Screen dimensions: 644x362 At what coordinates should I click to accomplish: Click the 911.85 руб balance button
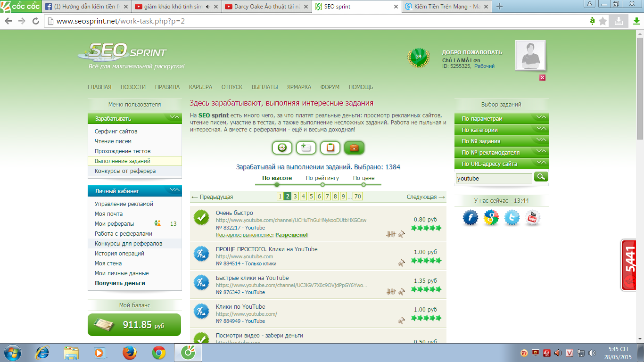click(134, 325)
